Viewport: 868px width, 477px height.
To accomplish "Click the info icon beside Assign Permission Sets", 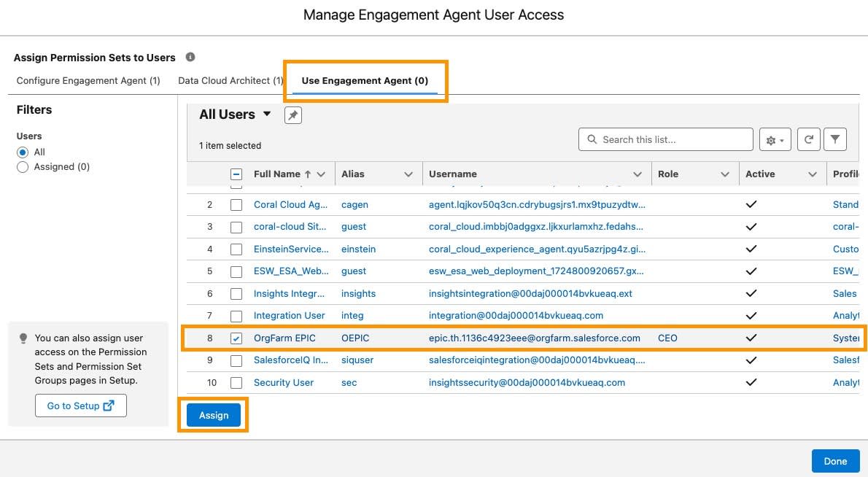I will pyautogui.click(x=190, y=57).
